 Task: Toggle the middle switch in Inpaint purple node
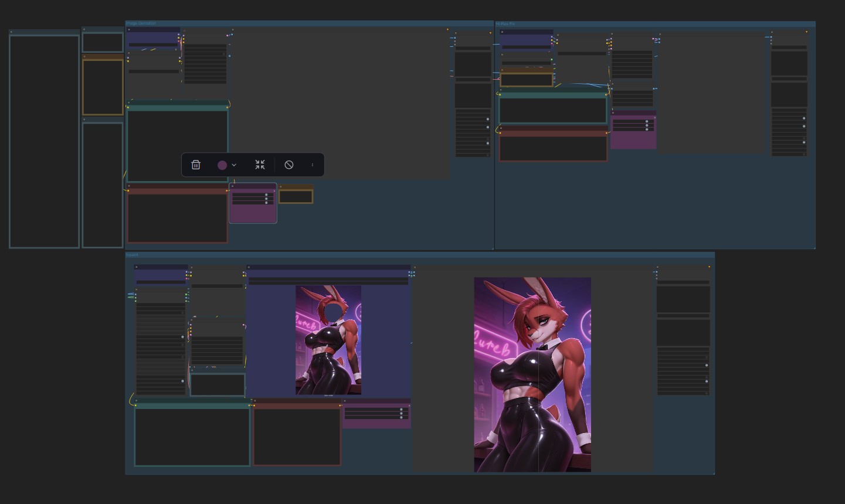401,414
